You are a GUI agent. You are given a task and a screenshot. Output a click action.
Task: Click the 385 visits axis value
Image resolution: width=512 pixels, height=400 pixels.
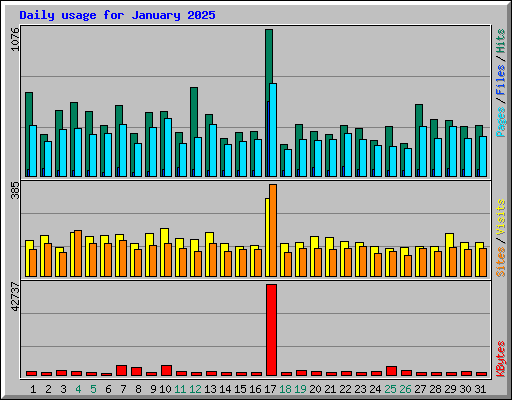pyautogui.click(x=15, y=190)
